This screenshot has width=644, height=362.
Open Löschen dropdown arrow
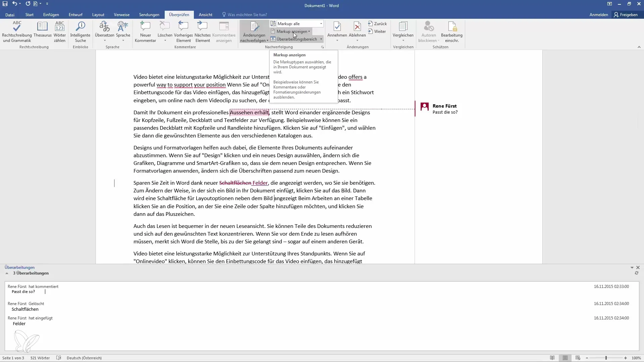click(165, 41)
